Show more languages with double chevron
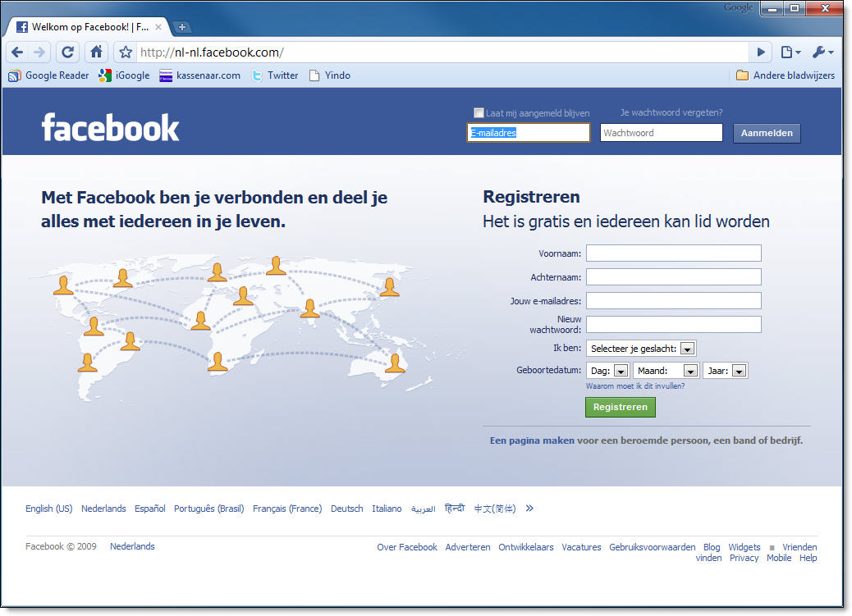 tap(529, 509)
